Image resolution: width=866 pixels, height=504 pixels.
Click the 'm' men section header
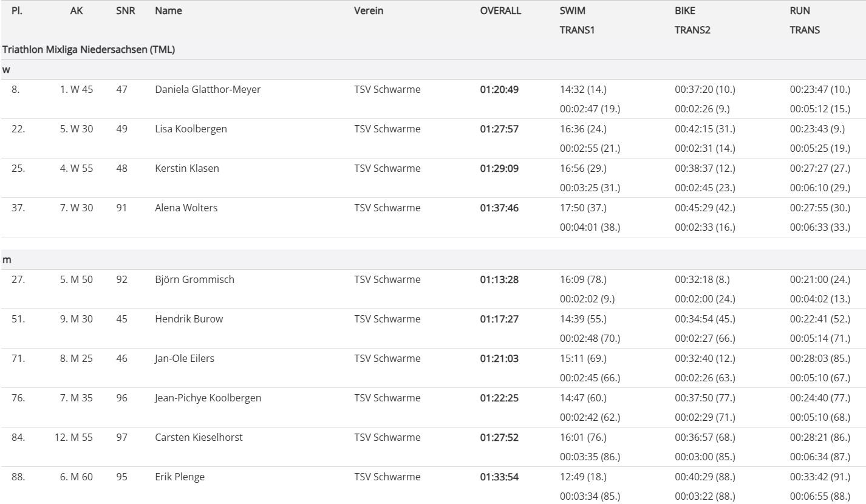7,259
